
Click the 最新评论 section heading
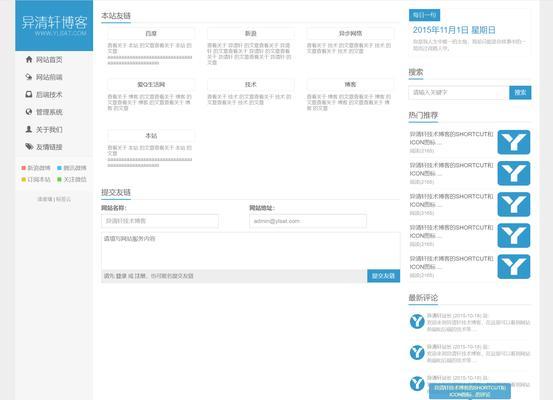click(x=423, y=298)
